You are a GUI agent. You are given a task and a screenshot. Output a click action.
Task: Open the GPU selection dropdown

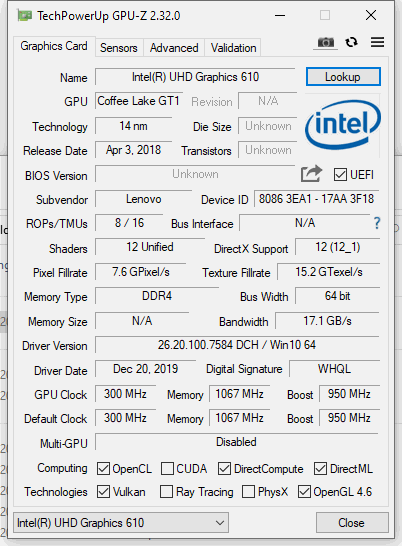(121, 522)
